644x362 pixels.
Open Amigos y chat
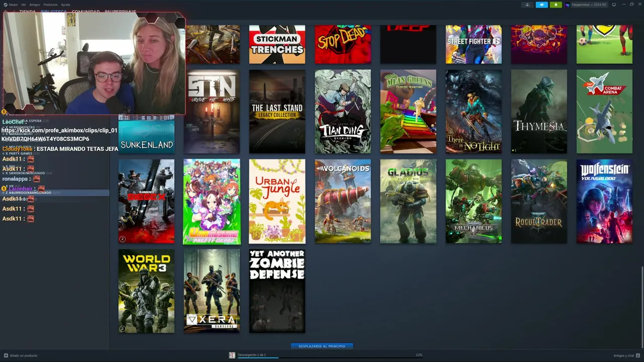[x=624, y=355]
